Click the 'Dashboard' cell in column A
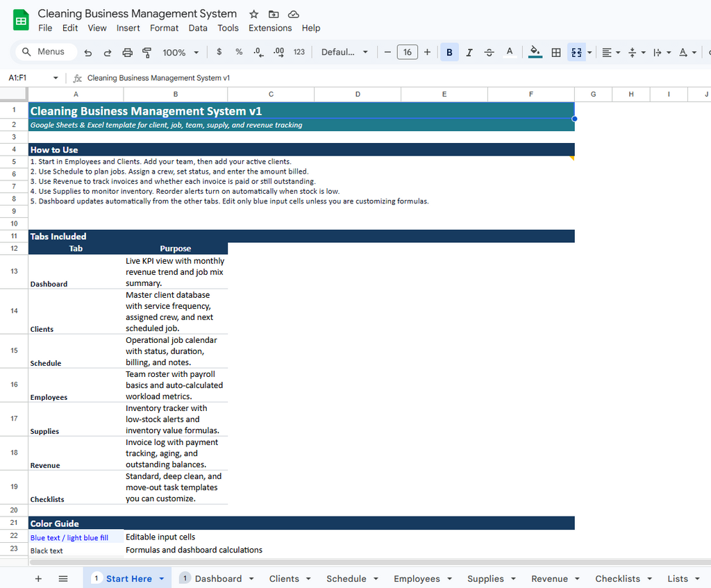 point(76,271)
